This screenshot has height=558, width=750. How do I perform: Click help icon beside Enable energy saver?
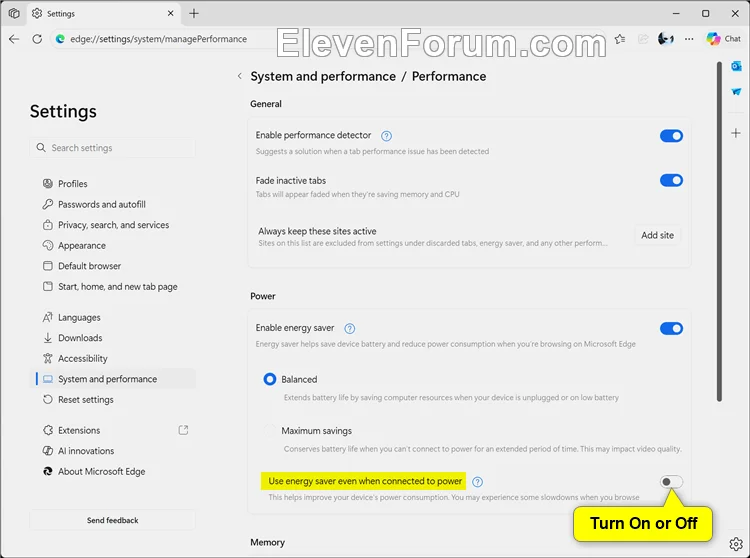(350, 328)
